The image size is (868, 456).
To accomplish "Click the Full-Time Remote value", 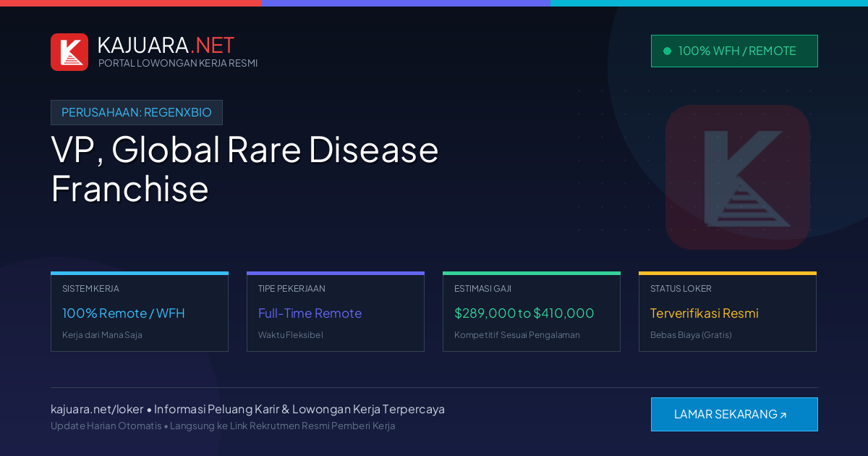I will pyautogui.click(x=310, y=313).
